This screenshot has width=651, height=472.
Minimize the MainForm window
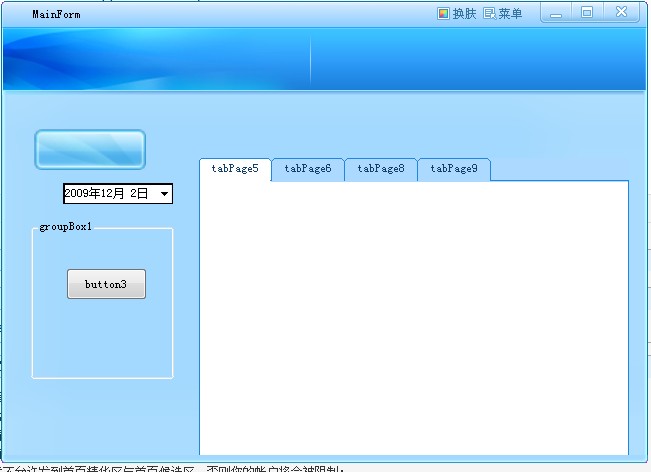556,13
